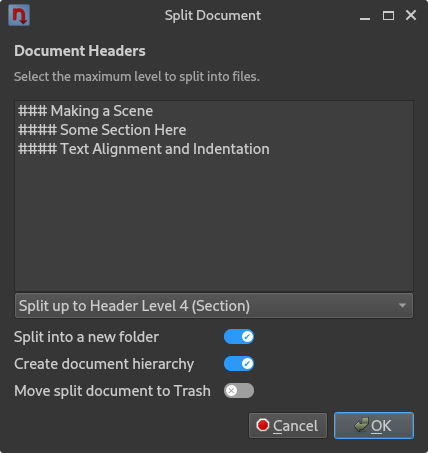Click the novelWriter app icon in title bar
428x453 pixels.
(19, 15)
